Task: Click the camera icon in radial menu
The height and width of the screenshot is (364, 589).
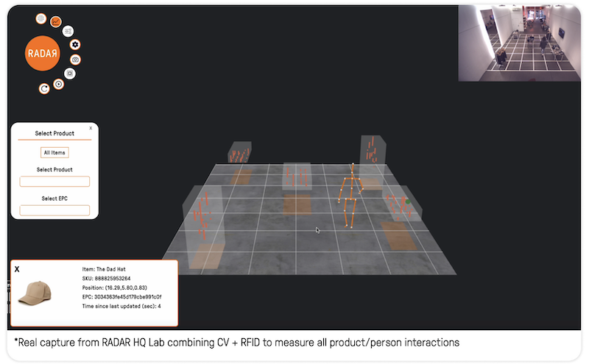Action: click(x=75, y=60)
